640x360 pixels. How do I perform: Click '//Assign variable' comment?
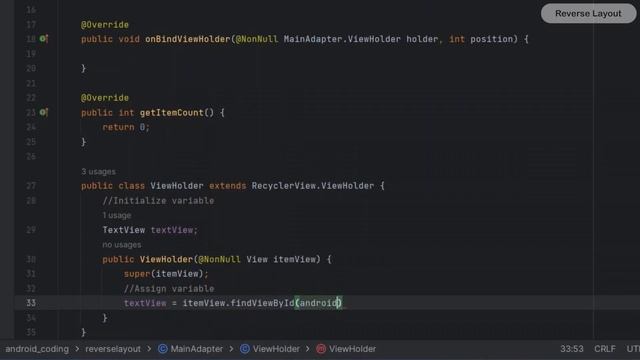coord(169,289)
